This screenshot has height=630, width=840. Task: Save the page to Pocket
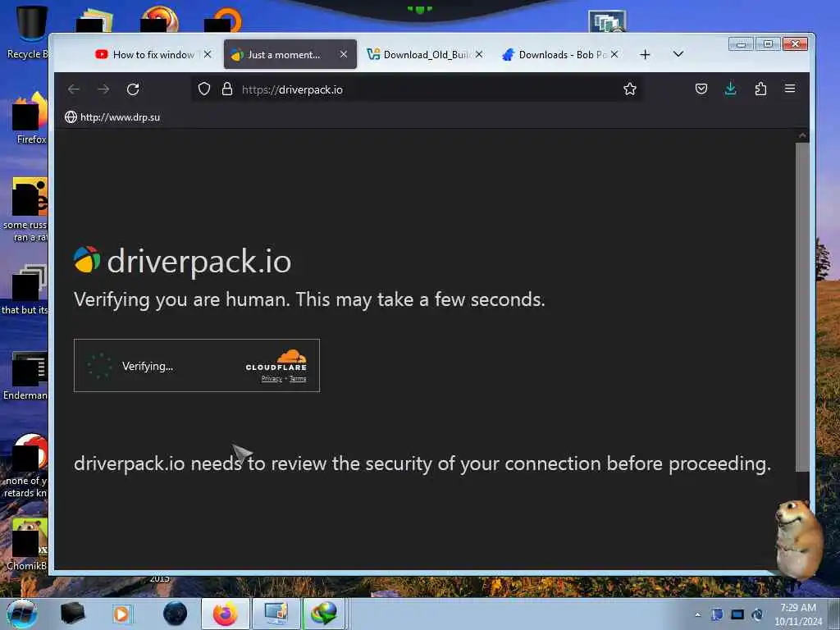click(701, 89)
